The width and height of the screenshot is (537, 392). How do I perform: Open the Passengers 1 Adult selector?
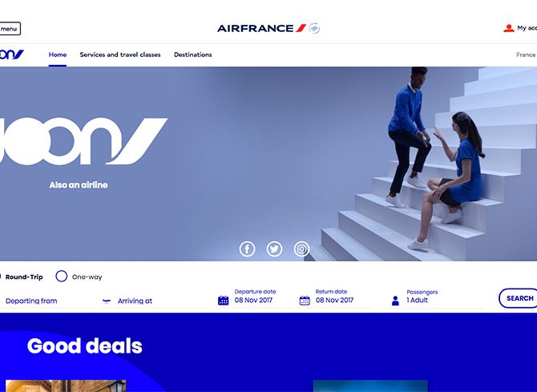click(435, 297)
